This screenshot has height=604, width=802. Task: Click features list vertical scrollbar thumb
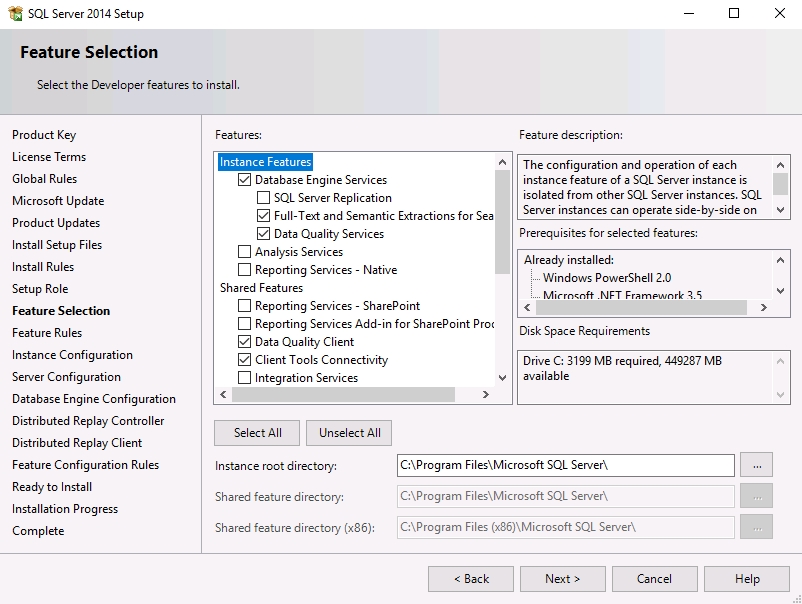502,221
